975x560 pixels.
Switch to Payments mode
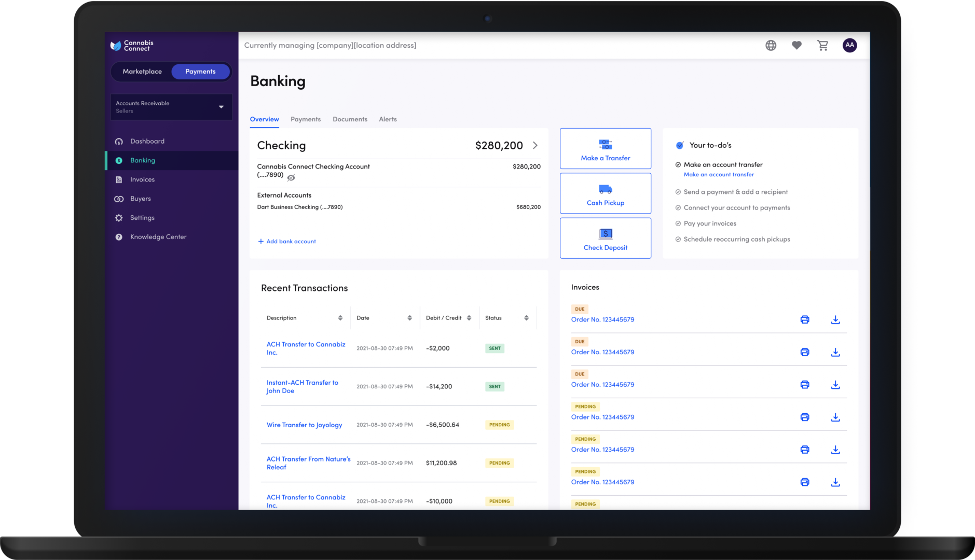[x=200, y=72]
